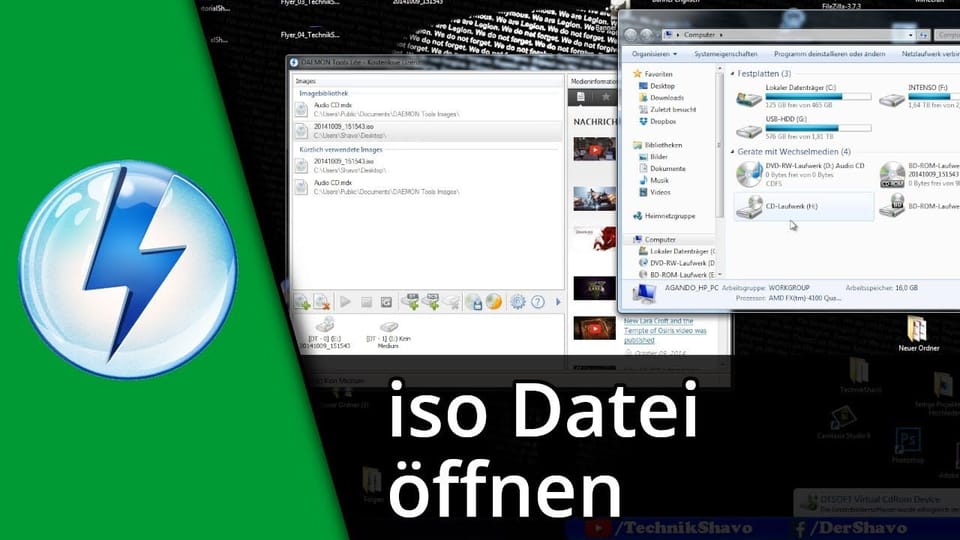960x540 pixels.
Task: Select Audio CD.mdx under Imagebibliothek
Action: (427, 110)
